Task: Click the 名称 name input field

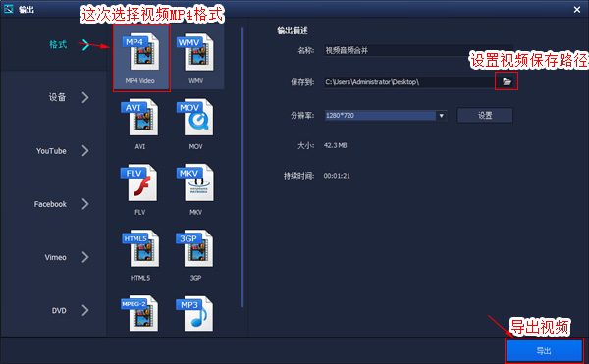Action: [x=418, y=50]
